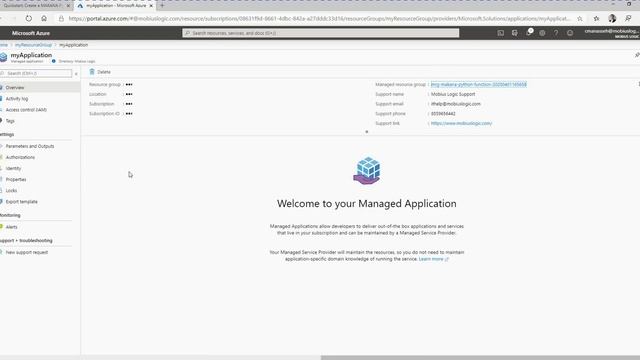Click the Learn more link
This screenshot has height=360, width=640.
point(431,259)
